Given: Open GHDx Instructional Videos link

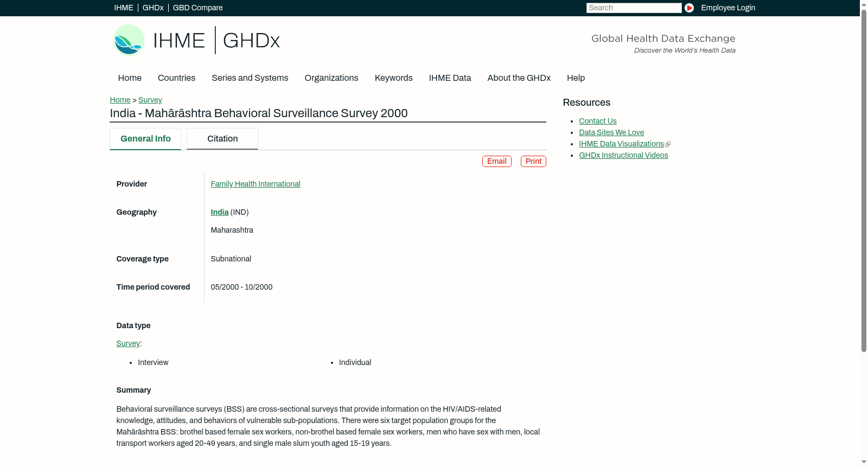Looking at the screenshot, I should [x=623, y=156].
